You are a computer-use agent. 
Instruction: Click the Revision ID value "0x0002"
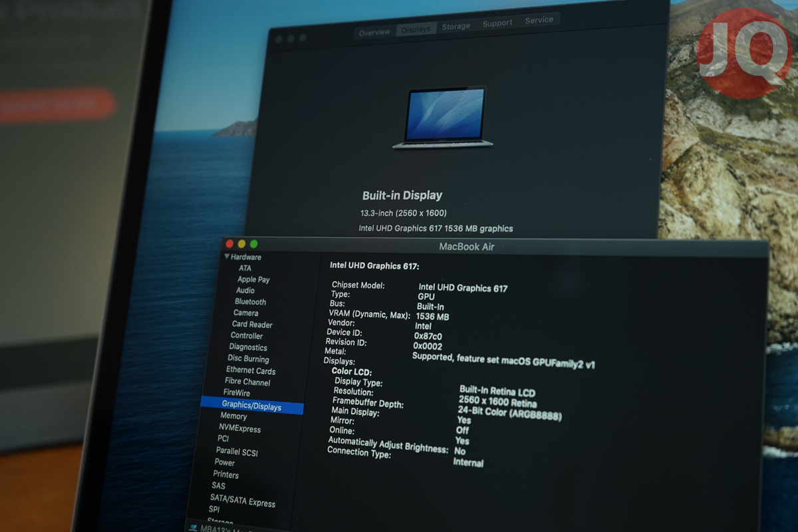[428, 346]
